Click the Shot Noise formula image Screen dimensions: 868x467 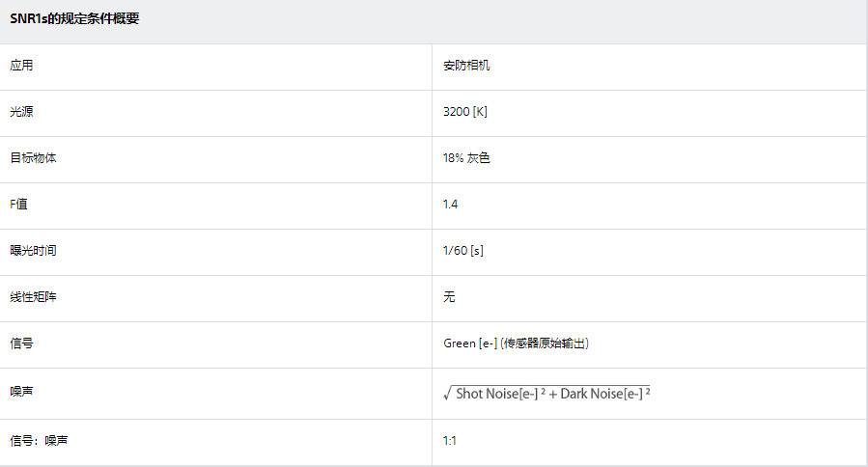coord(546,393)
